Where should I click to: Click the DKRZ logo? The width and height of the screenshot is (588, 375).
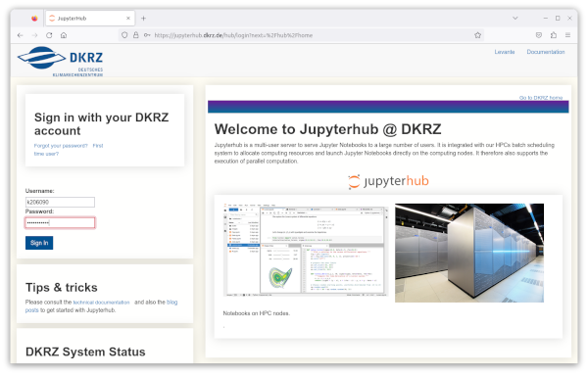point(60,62)
